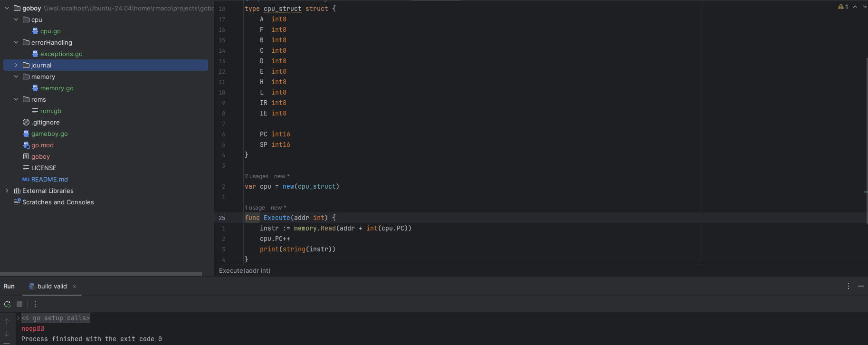Expand folded go setup calls line
The width and height of the screenshot is (868, 345).
pos(19,318)
